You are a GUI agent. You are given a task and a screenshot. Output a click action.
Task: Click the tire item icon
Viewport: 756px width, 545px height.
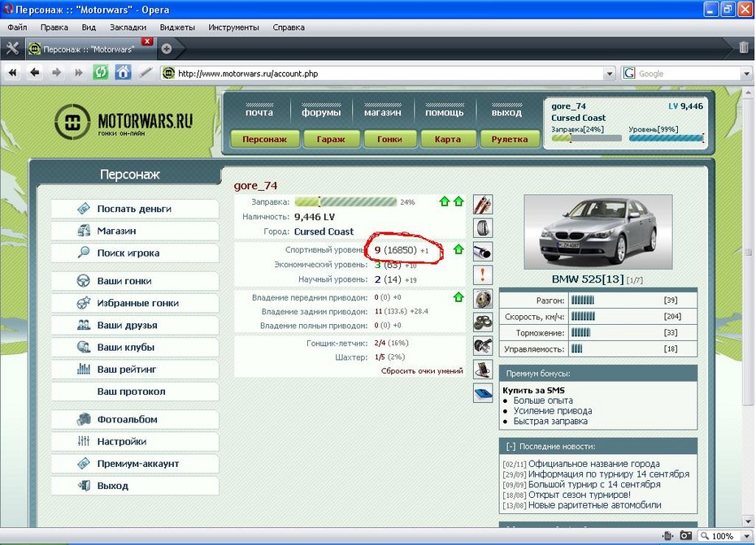click(x=483, y=228)
